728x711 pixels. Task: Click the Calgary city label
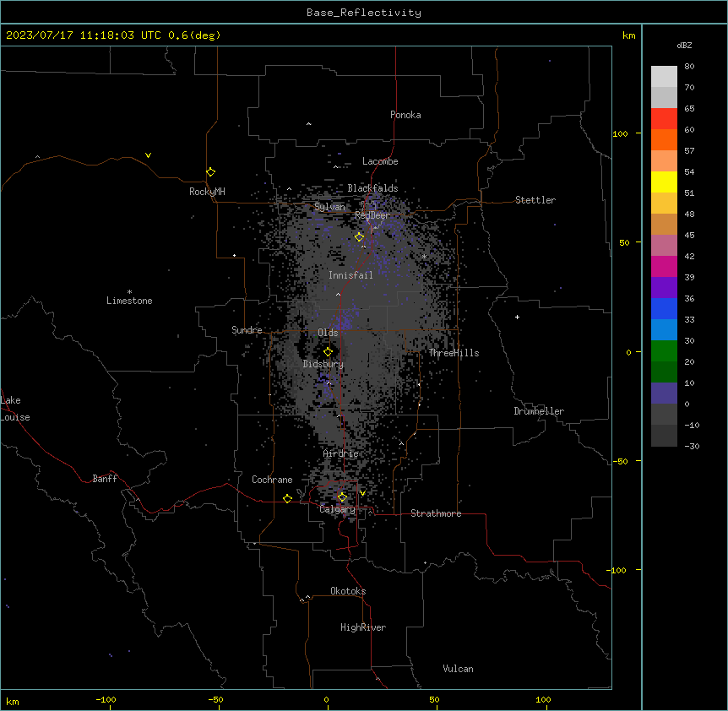click(x=338, y=509)
